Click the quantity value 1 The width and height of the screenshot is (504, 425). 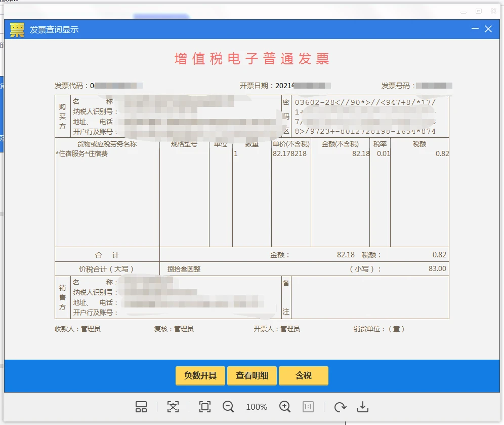[x=236, y=154]
